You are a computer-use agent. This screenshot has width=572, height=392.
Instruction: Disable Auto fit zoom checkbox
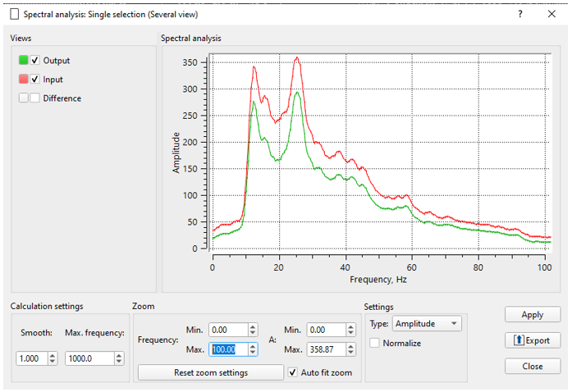pos(294,372)
